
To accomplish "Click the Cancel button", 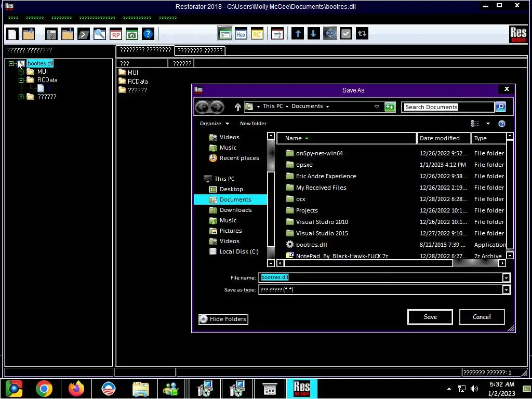I will pyautogui.click(x=482, y=317).
